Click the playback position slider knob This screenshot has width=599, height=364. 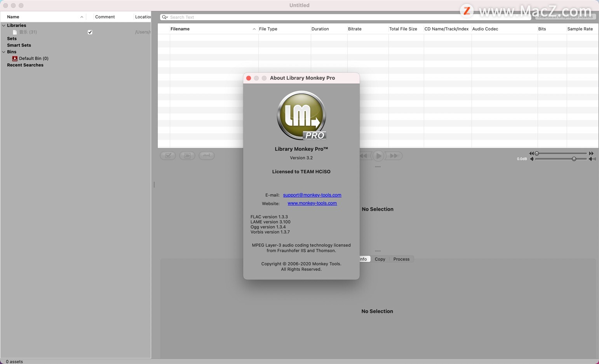click(x=537, y=153)
